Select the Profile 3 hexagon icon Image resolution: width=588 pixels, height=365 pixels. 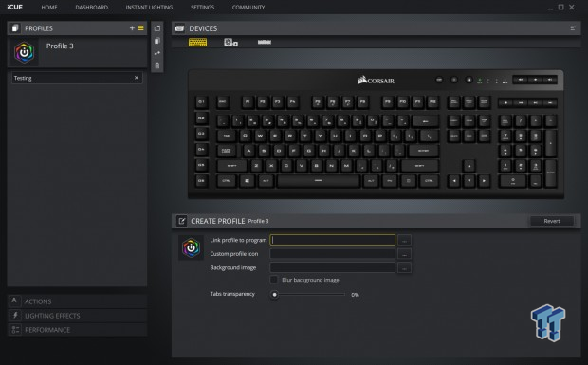[x=24, y=52]
